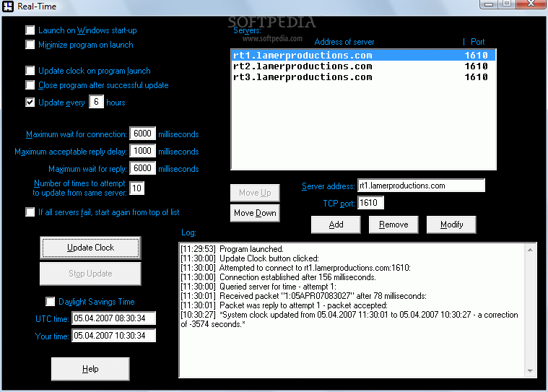Tick Minimize program on launch
Image resolution: width=548 pixels, height=392 pixels.
30,45
